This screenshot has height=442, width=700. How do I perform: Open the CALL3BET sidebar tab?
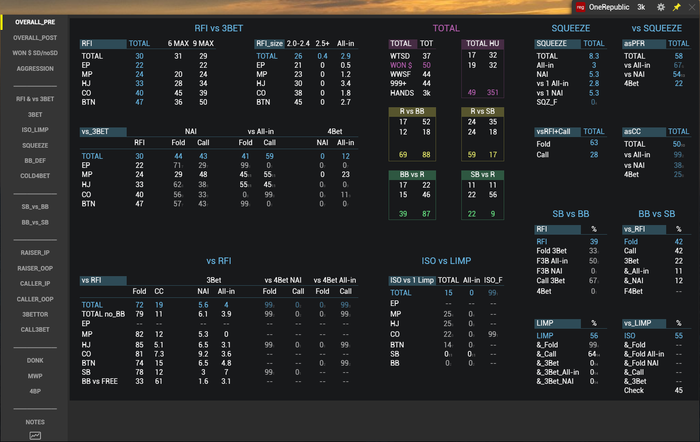pos(35,329)
